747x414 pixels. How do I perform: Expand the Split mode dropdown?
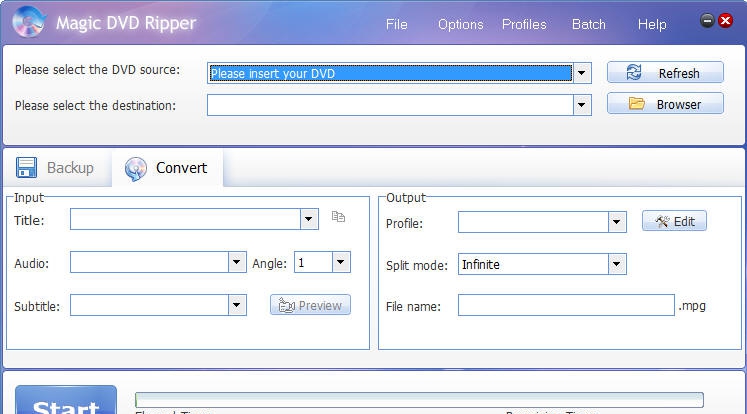point(617,264)
